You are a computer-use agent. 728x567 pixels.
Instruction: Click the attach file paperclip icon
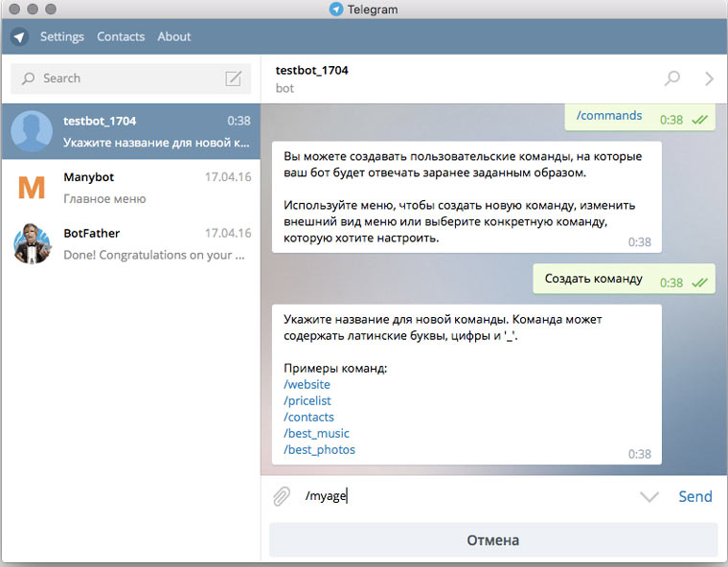pos(282,496)
